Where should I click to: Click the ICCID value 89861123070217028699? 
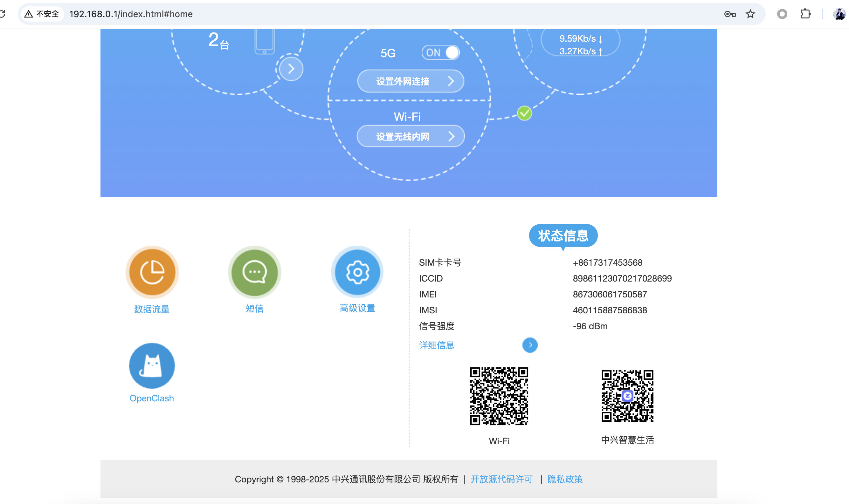pyautogui.click(x=622, y=278)
